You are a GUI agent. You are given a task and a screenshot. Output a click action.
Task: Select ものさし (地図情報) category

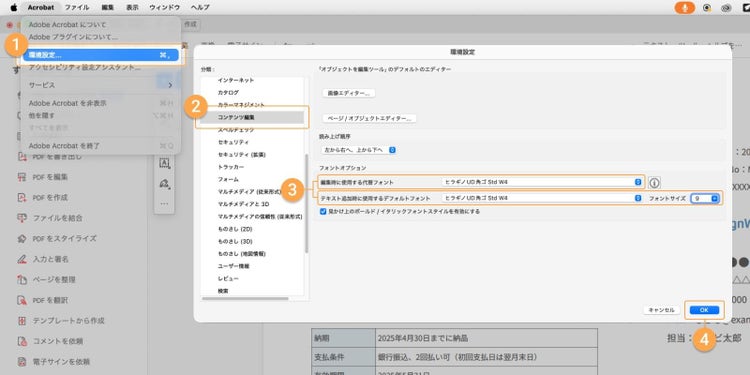pyautogui.click(x=242, y=254)
